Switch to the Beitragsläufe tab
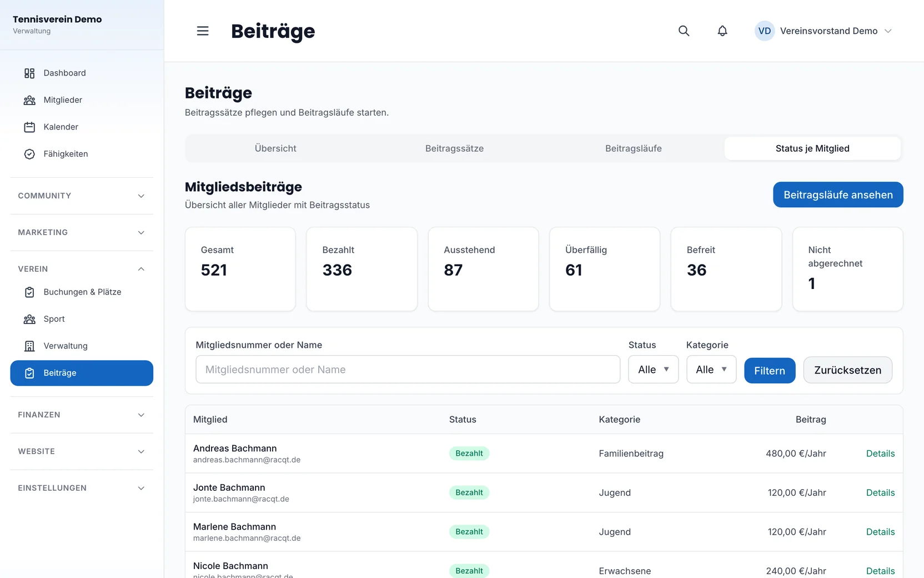Viewport: 924px width, 578px height. [634, 148]
